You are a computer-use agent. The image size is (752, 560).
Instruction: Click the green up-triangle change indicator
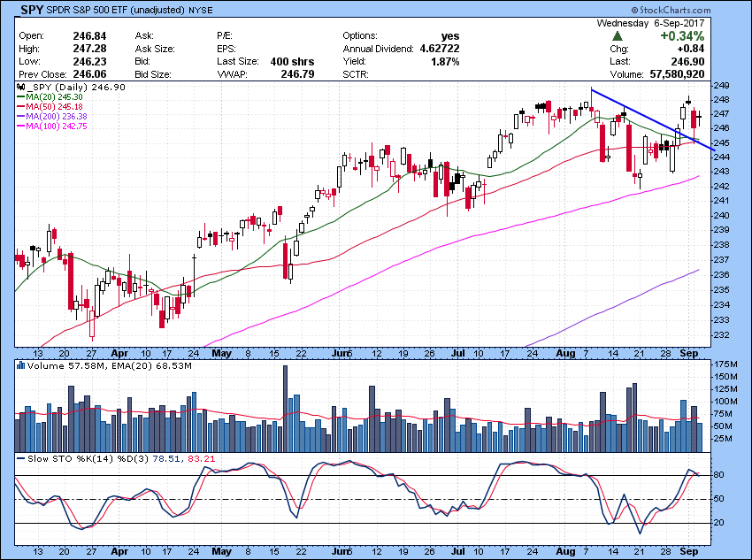pos(618,36)
